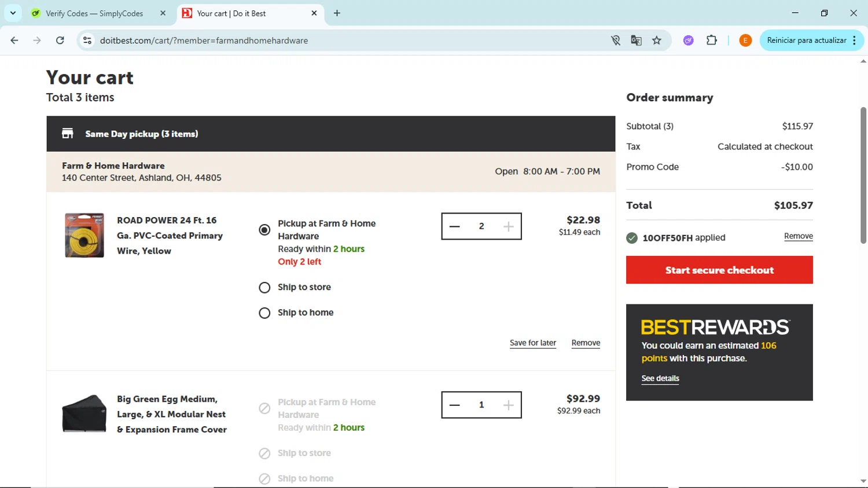Viewport: 868px width, 488px height.
Task: Increase Big Green Egg cover quantity
Action: pos(508,405)
